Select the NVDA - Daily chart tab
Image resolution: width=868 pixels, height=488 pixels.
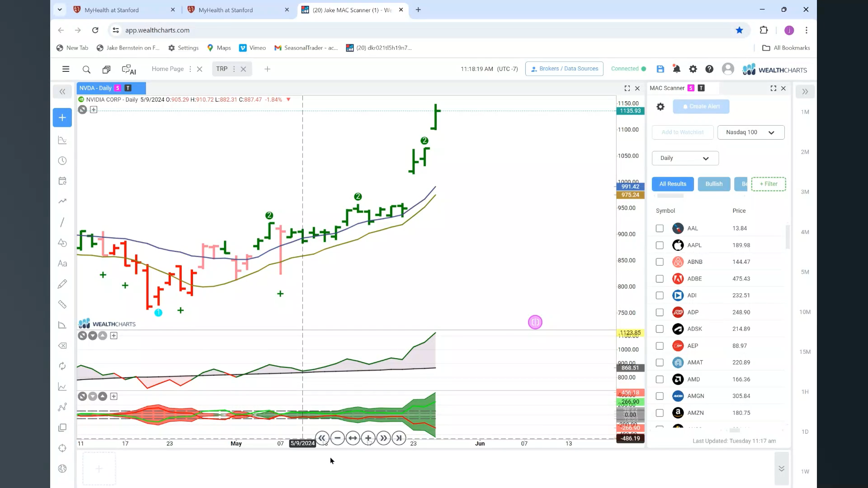tap(111, 88)
